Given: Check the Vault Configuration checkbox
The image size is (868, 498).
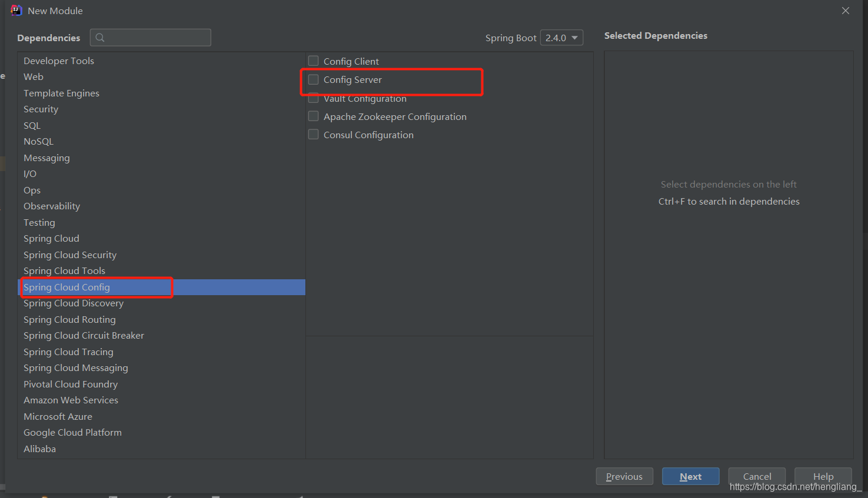Looking at the screenshot, I should (314, 98).
